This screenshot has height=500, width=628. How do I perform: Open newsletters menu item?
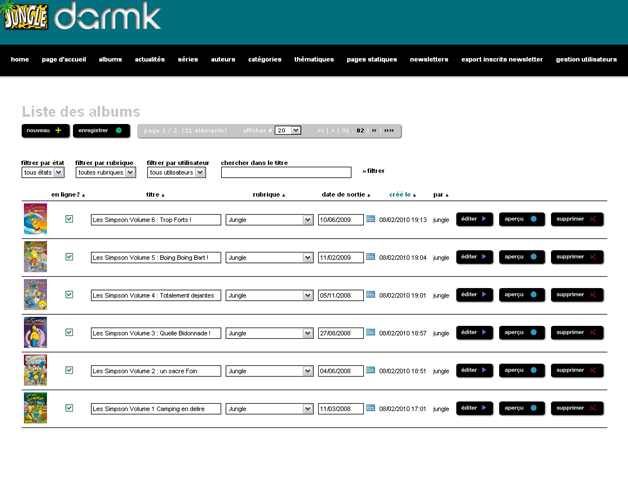429,59
